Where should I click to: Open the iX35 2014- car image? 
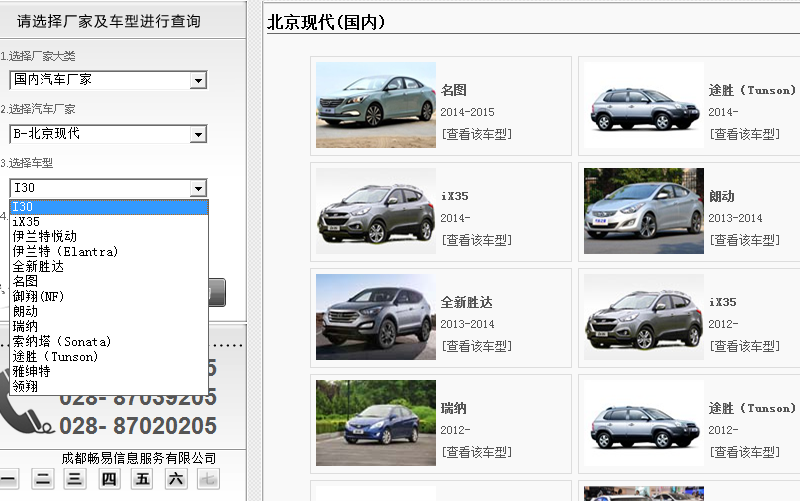coord(376,211)
